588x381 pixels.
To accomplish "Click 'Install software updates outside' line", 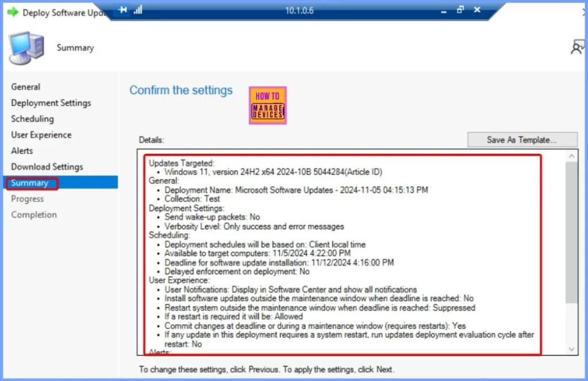I will (319, 298).
